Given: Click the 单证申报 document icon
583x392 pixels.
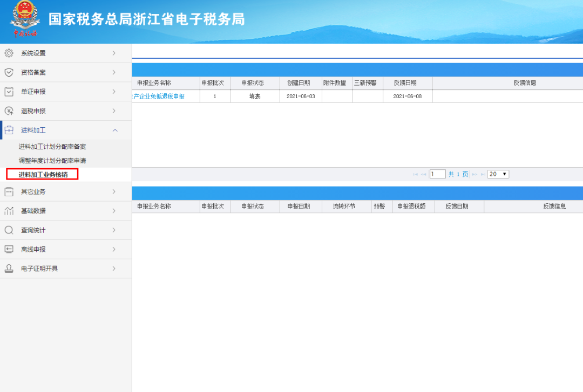Looking at the screenshot, I should 9,92.
